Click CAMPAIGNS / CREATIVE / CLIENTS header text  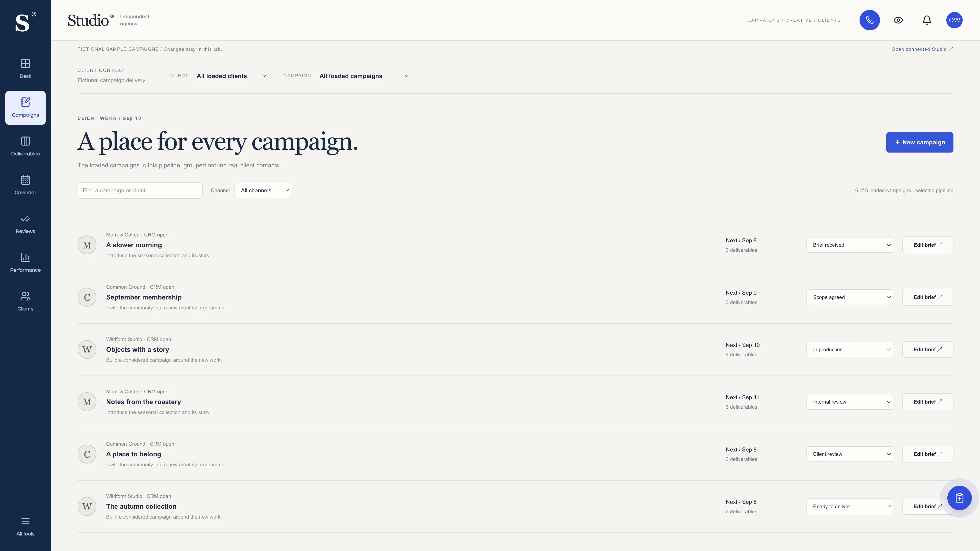pyautogui.click(x=794, y=20)
